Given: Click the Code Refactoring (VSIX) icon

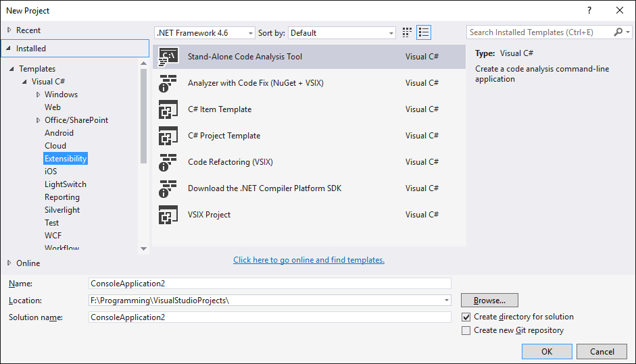Looking at the screenshot, I should pyautogui.click(x=168, y=162).
